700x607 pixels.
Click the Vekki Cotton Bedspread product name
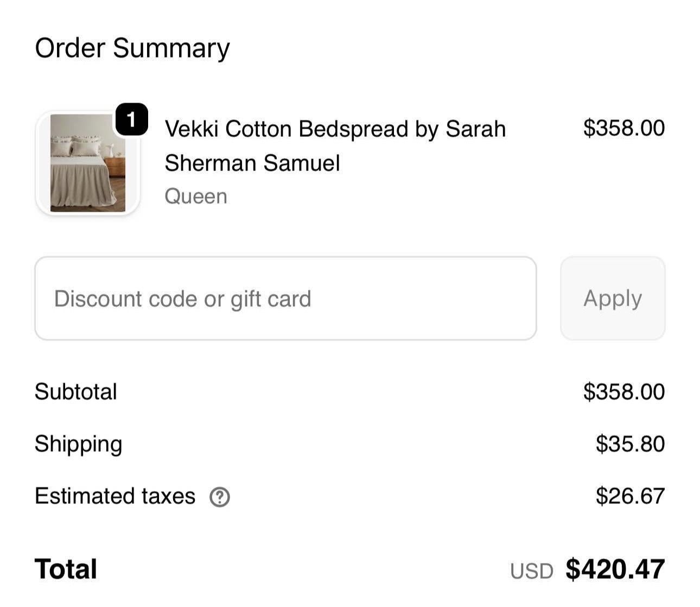tap(335, 129)
